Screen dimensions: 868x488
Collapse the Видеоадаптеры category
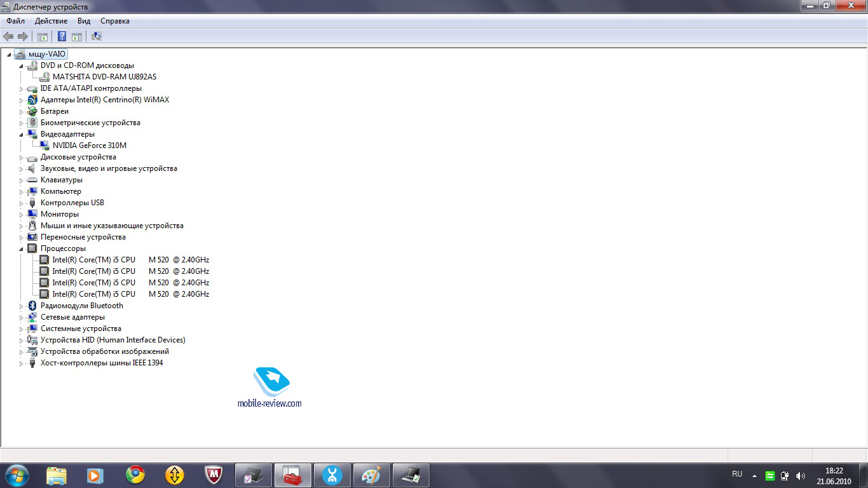click(21, 135)
